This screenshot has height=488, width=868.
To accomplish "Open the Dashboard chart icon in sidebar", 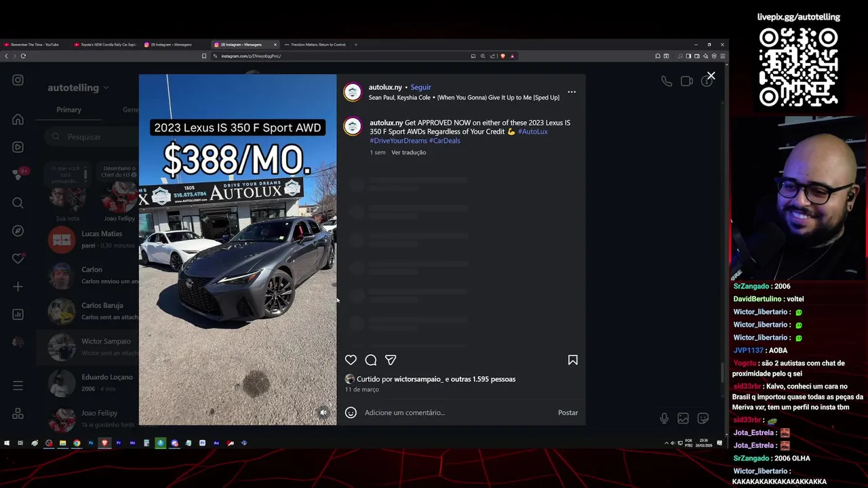I will [x=18, y=314].
